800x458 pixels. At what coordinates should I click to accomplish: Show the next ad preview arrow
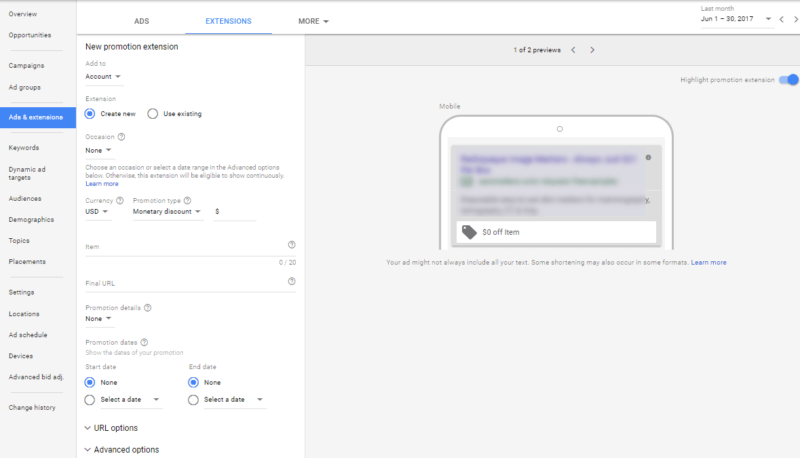[592, 50]
